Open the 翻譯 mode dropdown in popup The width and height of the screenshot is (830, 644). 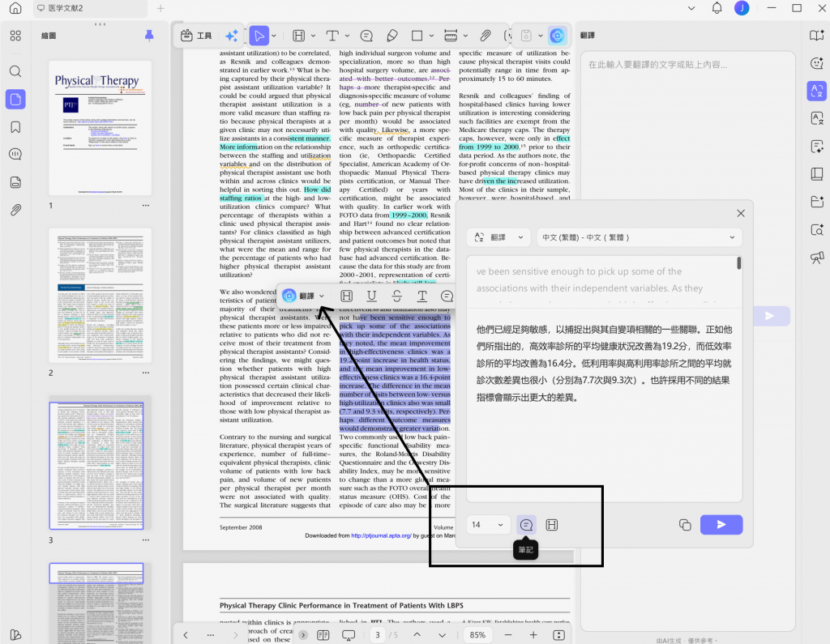point(498,237)
